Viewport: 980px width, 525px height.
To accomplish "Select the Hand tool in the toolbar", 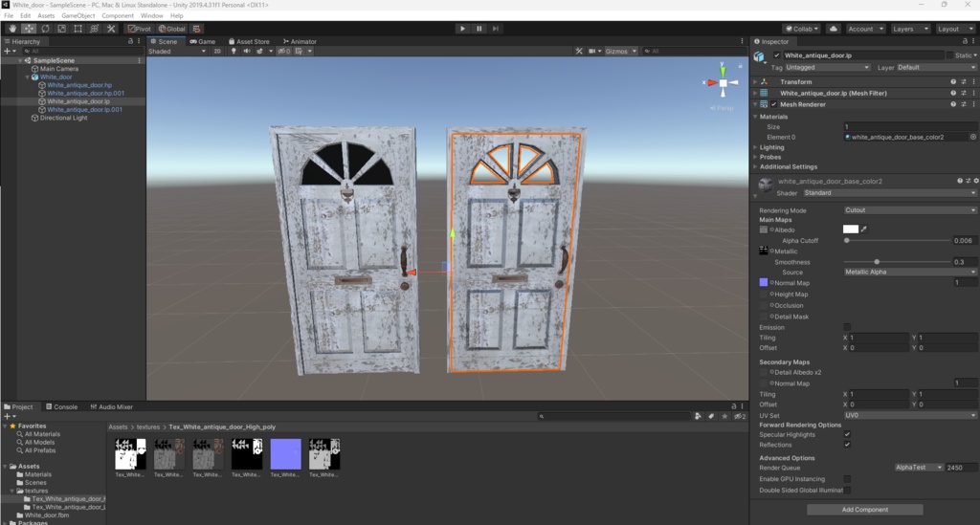I will click(12, 29).
